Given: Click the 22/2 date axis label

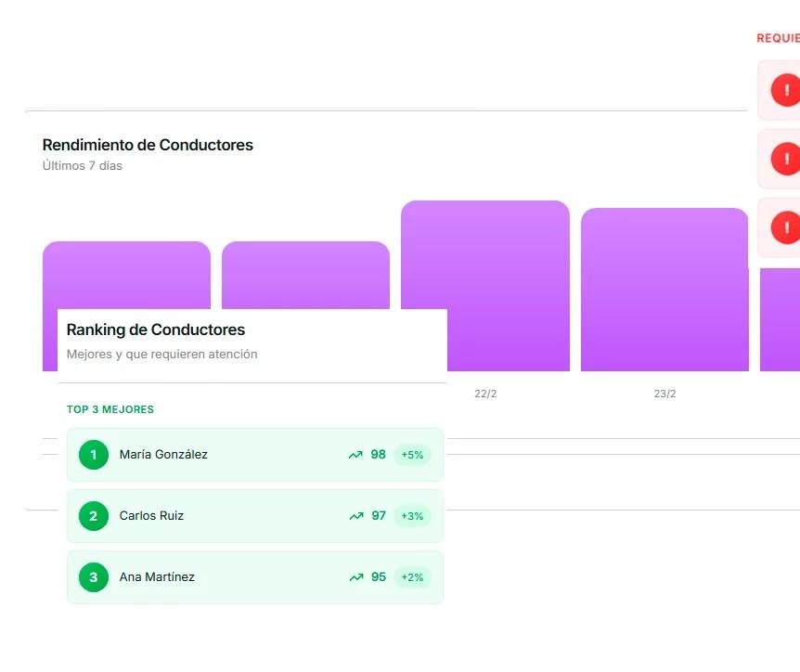Looking at the screenshot, I should tap(485, 394).
